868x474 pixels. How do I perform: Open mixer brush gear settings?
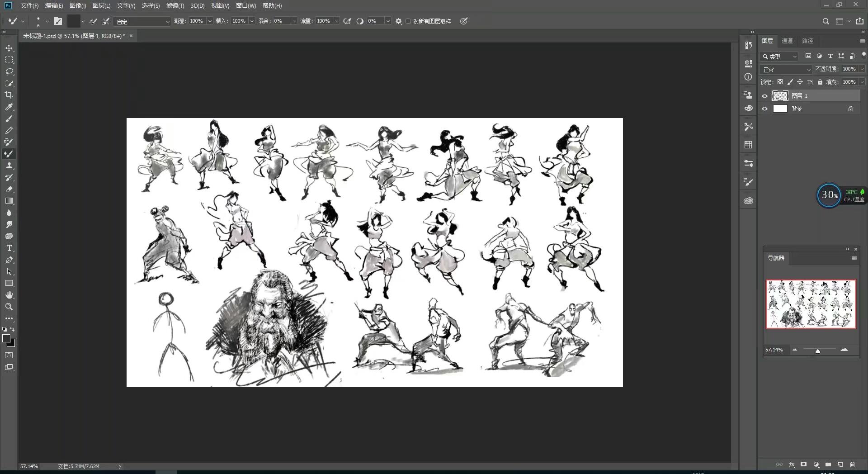398,21
